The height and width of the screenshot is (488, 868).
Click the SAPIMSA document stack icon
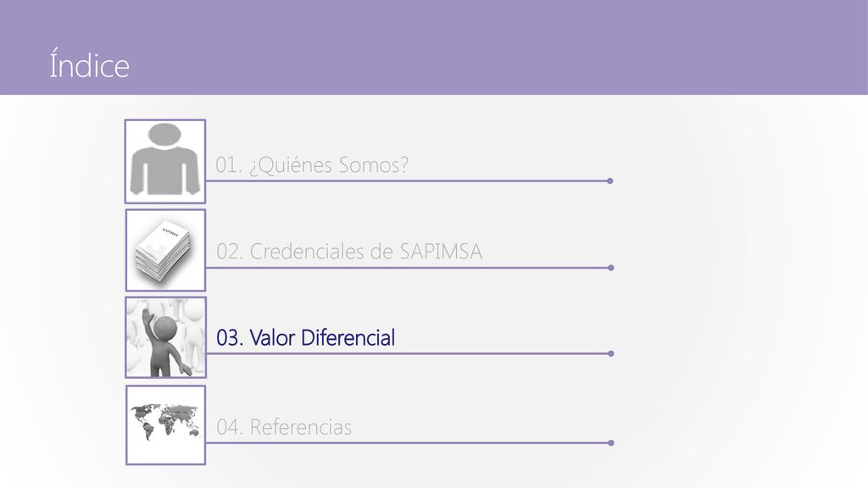[x=165, y=250]
